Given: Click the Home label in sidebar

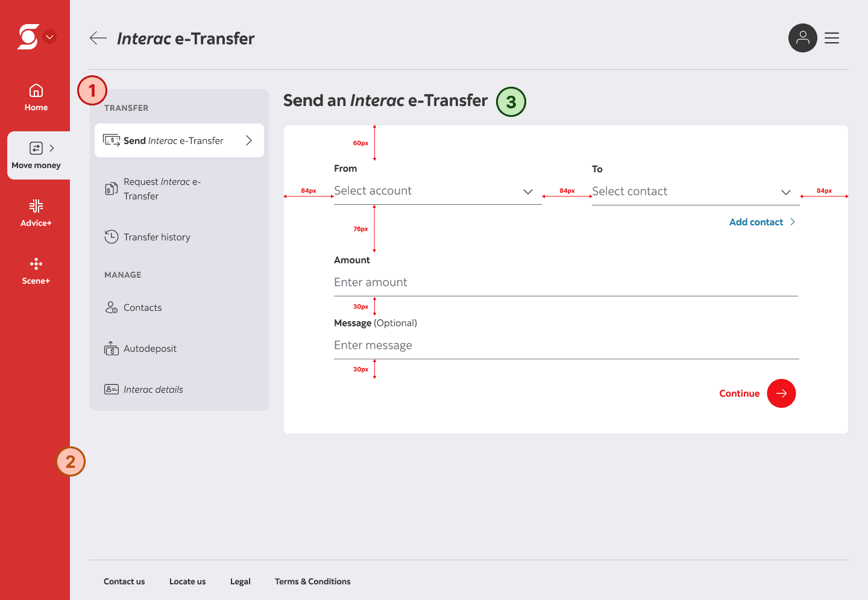Looking at the screenshot, I should point(36,107).
